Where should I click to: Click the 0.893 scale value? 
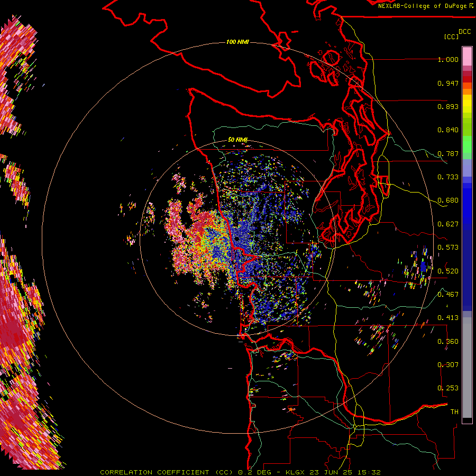[x=448, y=106]
